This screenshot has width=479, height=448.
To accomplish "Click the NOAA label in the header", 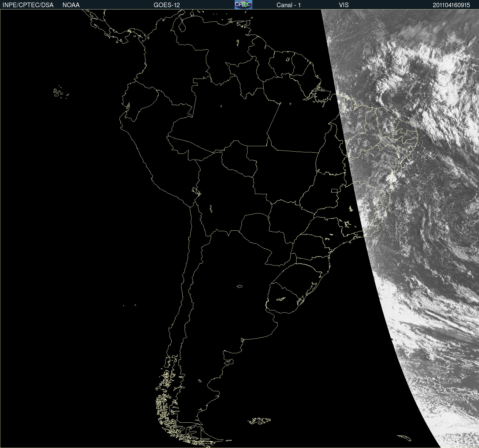I will point(71,5).
